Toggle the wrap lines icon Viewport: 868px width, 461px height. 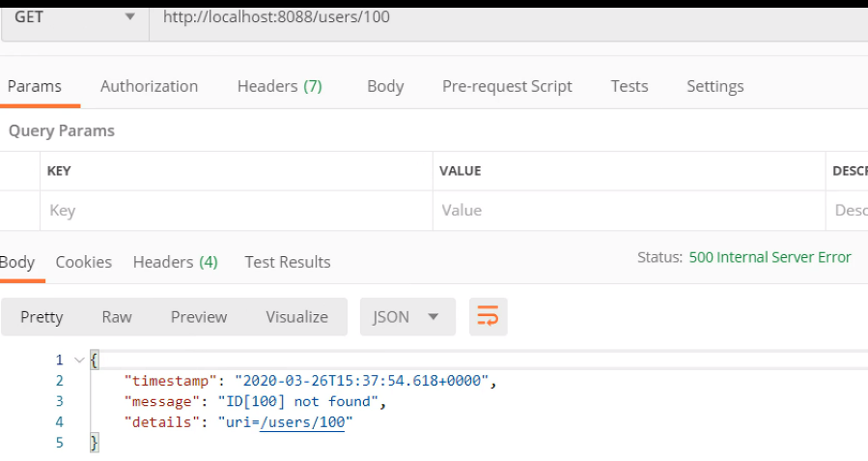point(488,317)
